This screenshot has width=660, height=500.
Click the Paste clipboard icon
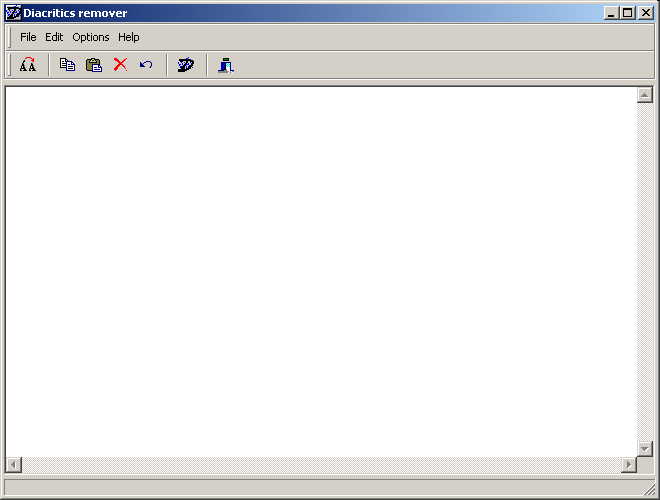94,65
